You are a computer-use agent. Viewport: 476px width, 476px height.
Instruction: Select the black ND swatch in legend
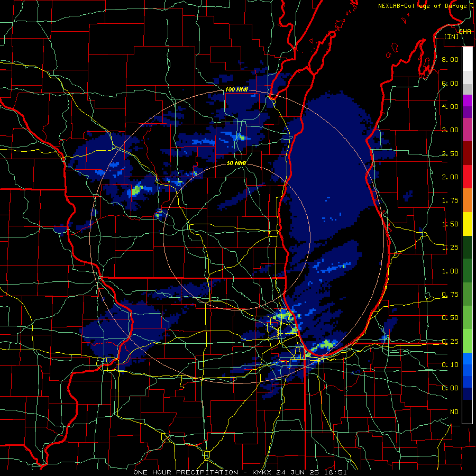[x=467, y=412]
